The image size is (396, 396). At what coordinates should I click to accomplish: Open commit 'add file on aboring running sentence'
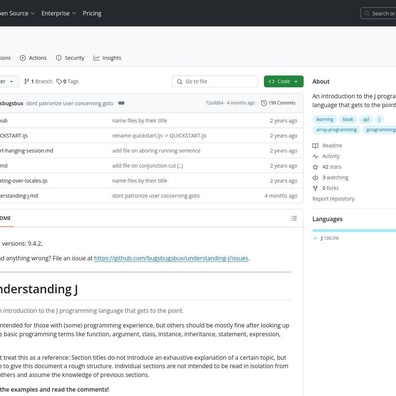(x=156, y=151)
